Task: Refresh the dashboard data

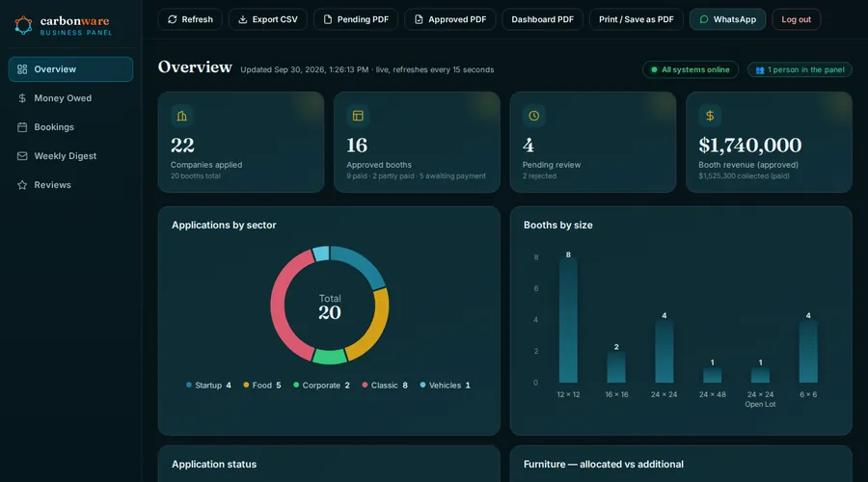Action: click(190, 19)
